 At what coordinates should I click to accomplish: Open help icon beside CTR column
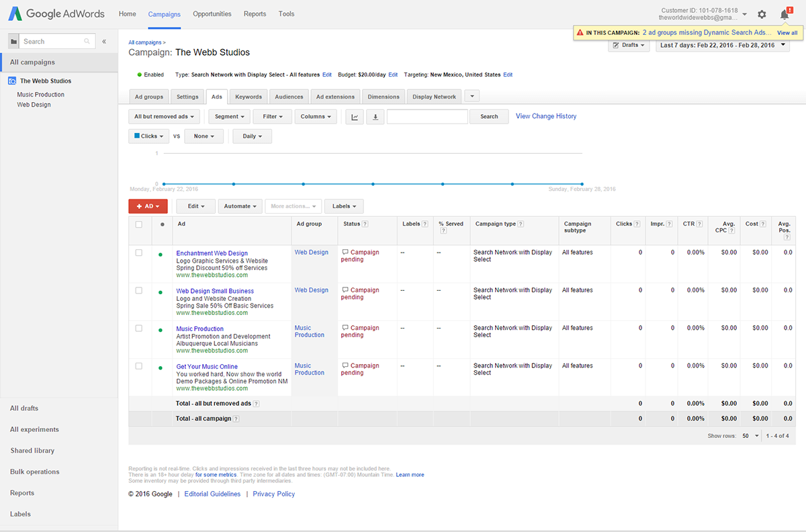coord(700,224)
